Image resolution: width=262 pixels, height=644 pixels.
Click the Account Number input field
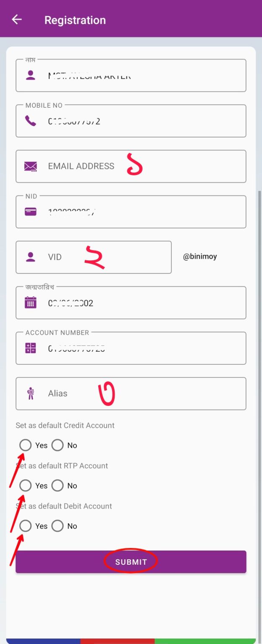point(131,348)
